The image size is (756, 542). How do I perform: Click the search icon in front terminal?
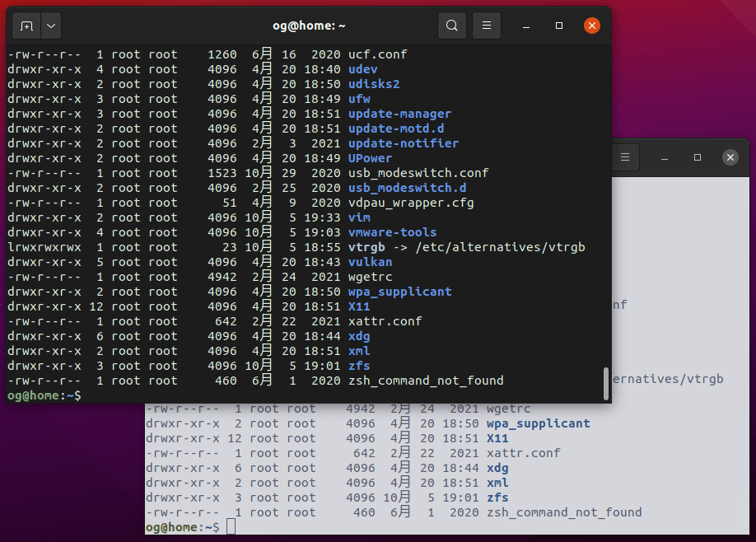click(x=452, y=26)
